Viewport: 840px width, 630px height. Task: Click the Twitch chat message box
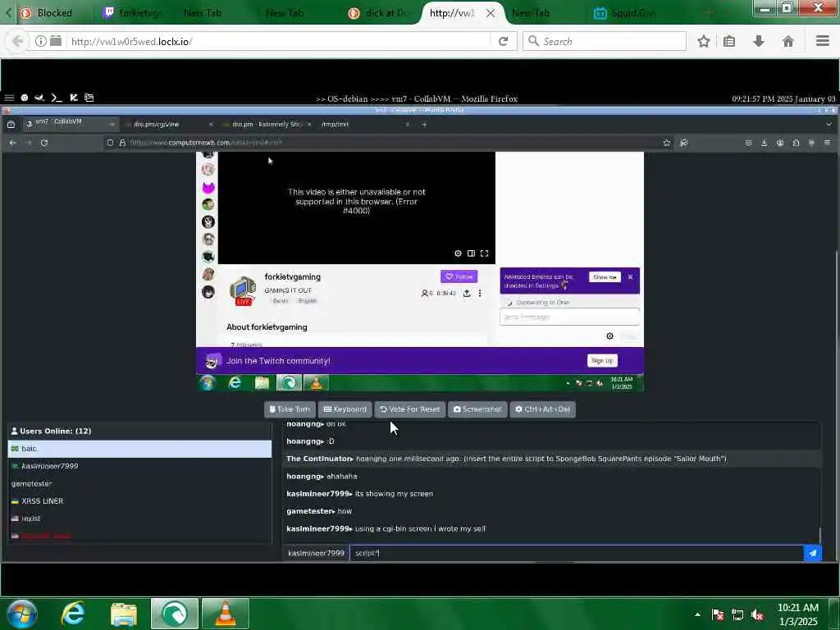click(x=569, y=317)
